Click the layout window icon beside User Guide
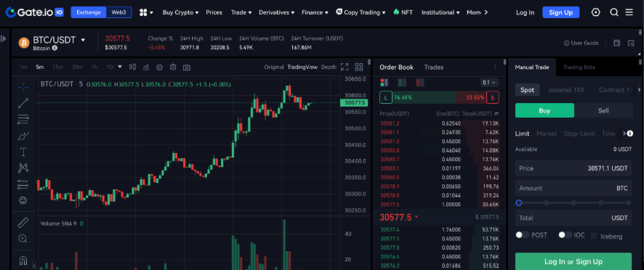Screen dimensions: 644x270 click(616, 43)
